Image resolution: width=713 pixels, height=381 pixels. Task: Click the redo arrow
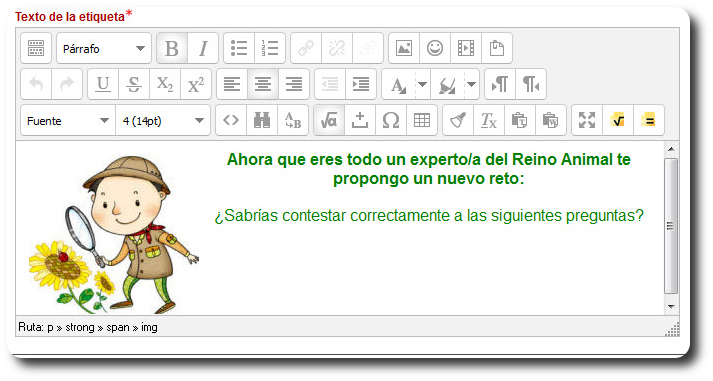[67, 84]
